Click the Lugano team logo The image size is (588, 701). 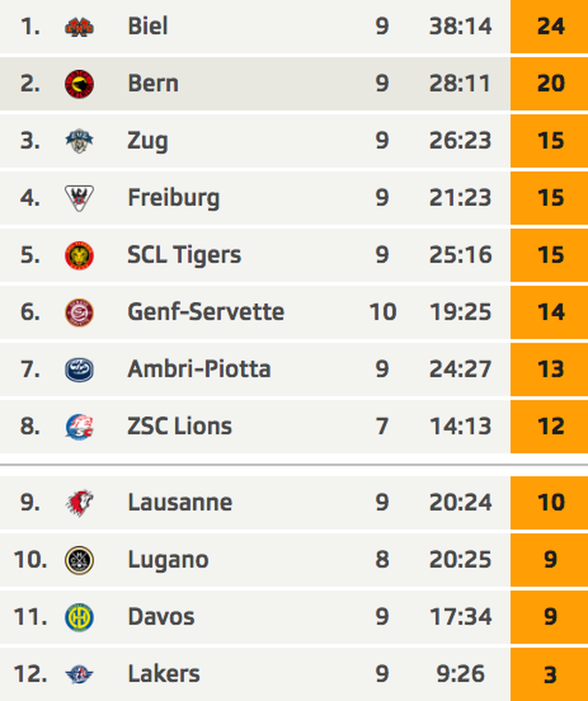tap(79, 560)
